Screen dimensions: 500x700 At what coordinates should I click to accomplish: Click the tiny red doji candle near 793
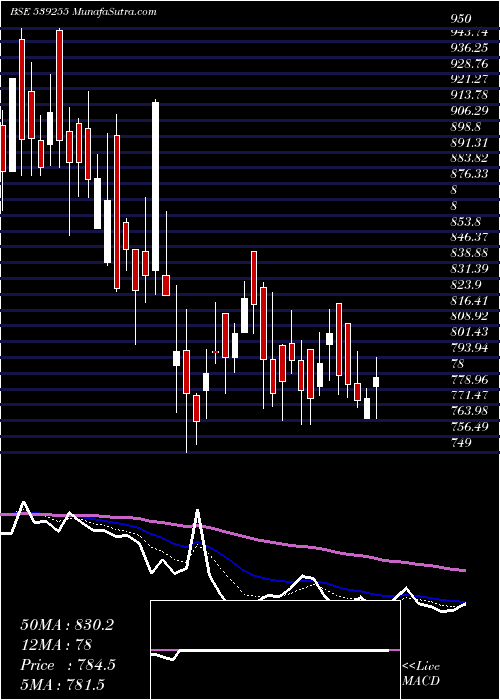click(216, 352)
